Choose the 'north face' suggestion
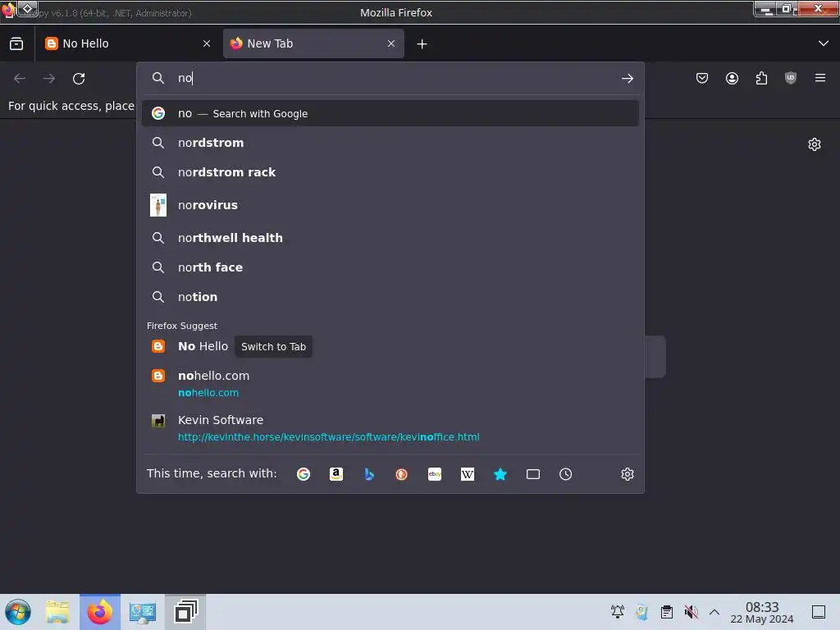This screenshot has width=840, height=630. point(390,267)
